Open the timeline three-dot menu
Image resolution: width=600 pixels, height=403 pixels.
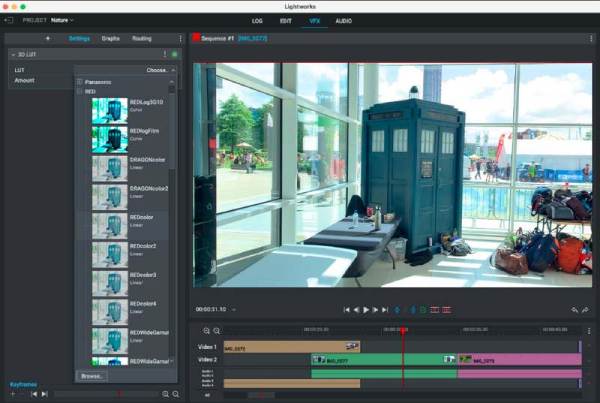[589, 331]
